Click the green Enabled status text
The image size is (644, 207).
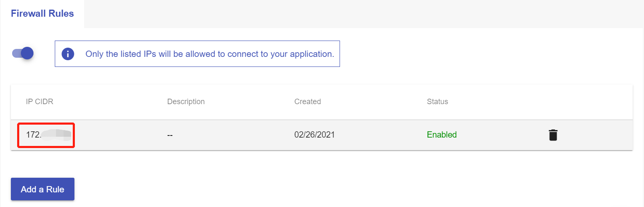442,135
